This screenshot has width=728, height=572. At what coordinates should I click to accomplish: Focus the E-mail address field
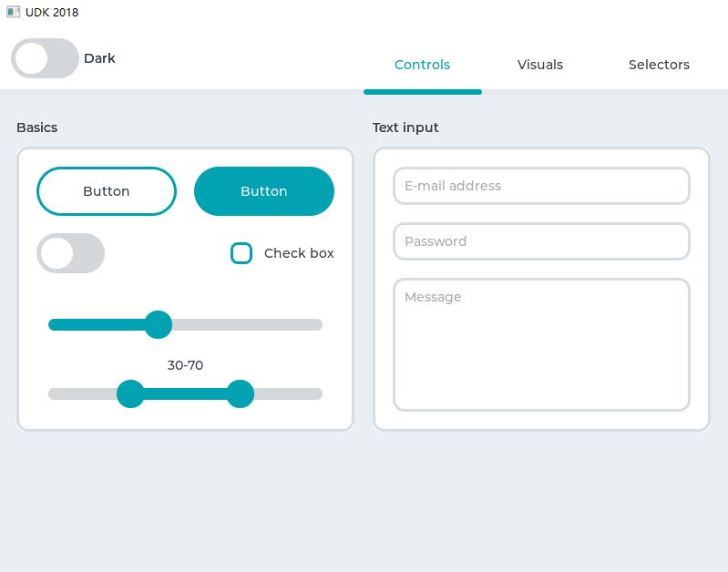(x=541, y=186)
